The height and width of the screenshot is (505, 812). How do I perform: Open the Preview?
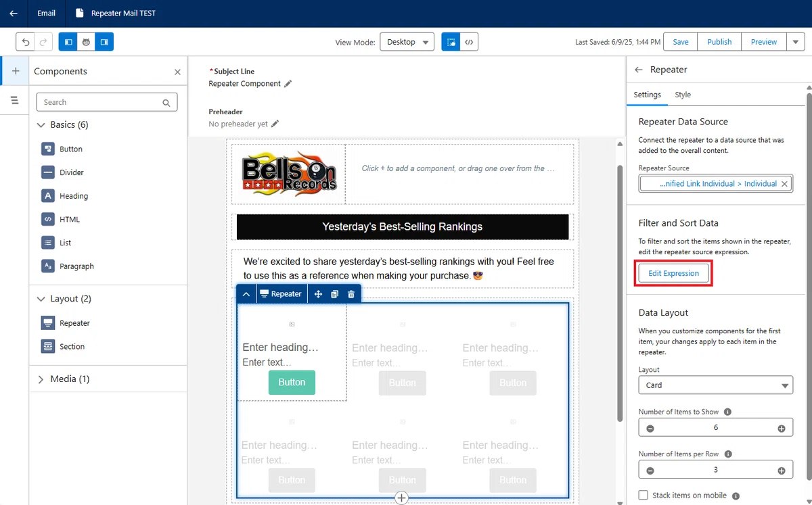[764, 42]
